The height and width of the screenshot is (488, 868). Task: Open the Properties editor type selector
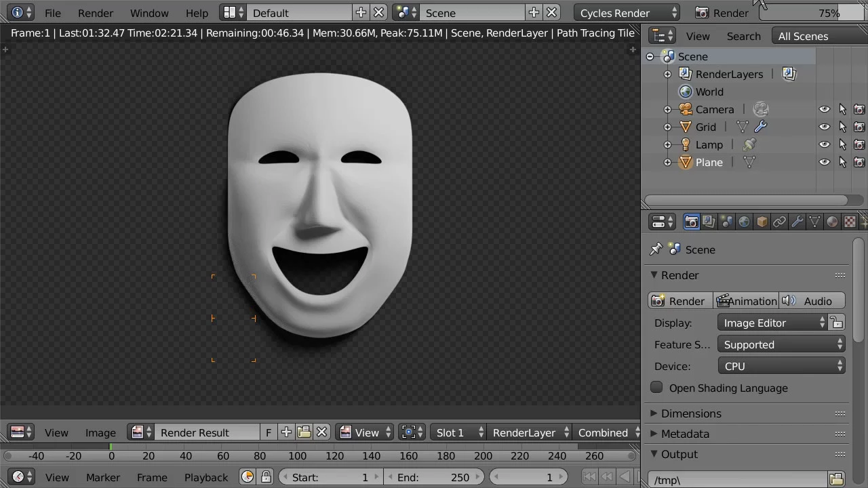point(662,222)
